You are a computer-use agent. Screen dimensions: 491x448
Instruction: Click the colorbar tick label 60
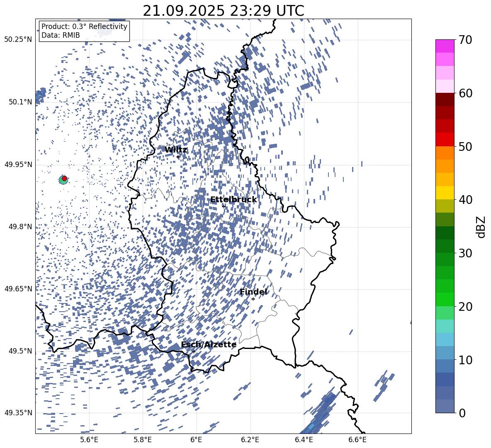tap(465, 93)
